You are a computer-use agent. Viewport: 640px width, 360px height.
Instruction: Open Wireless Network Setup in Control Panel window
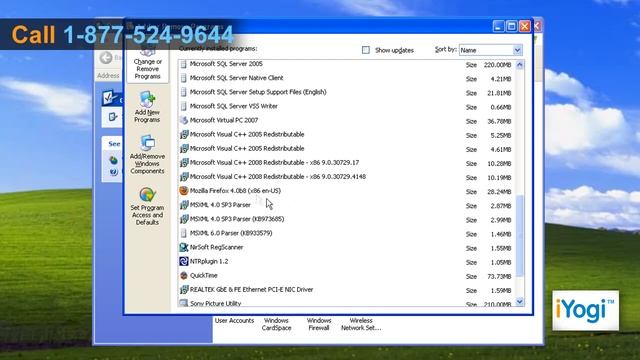pos(361,324)
